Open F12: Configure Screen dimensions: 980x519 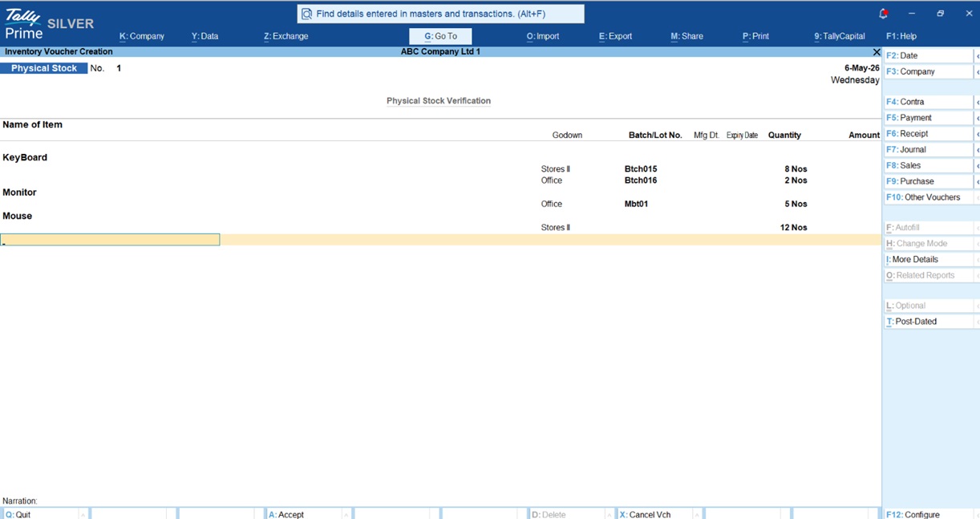(928, 514)
